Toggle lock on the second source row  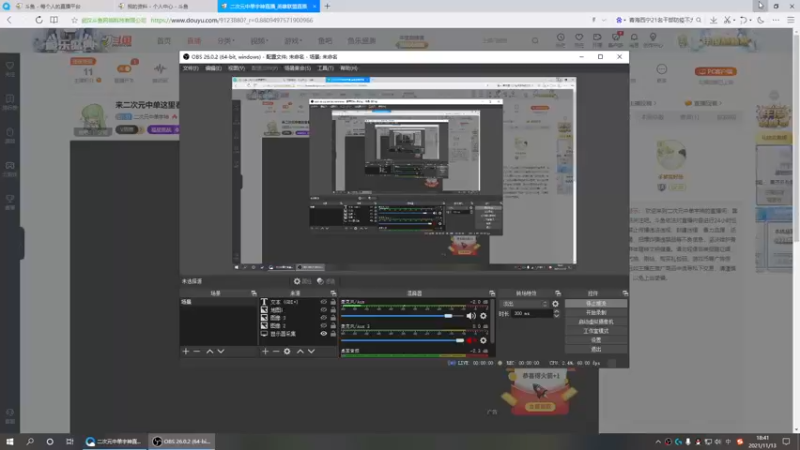[x=333, y=310]
